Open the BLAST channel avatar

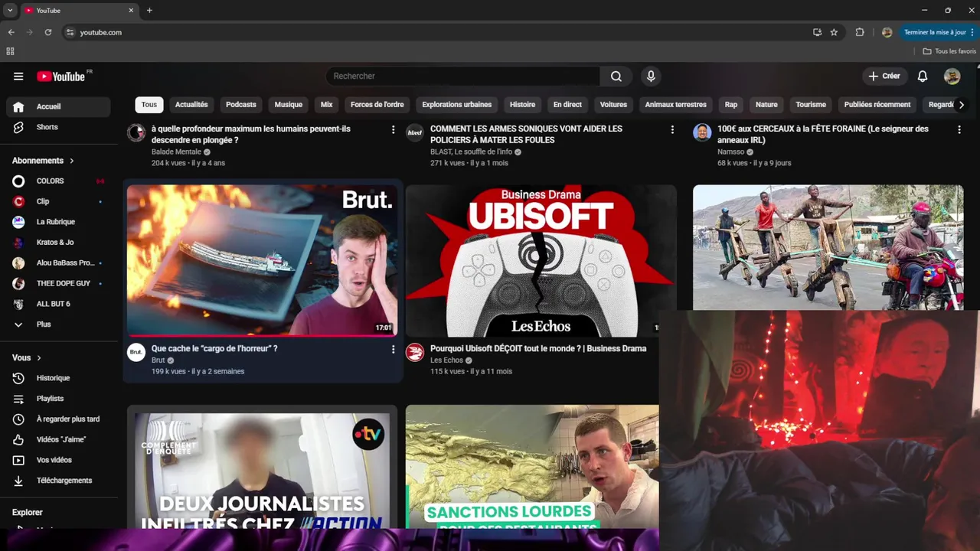pos(415,132)
